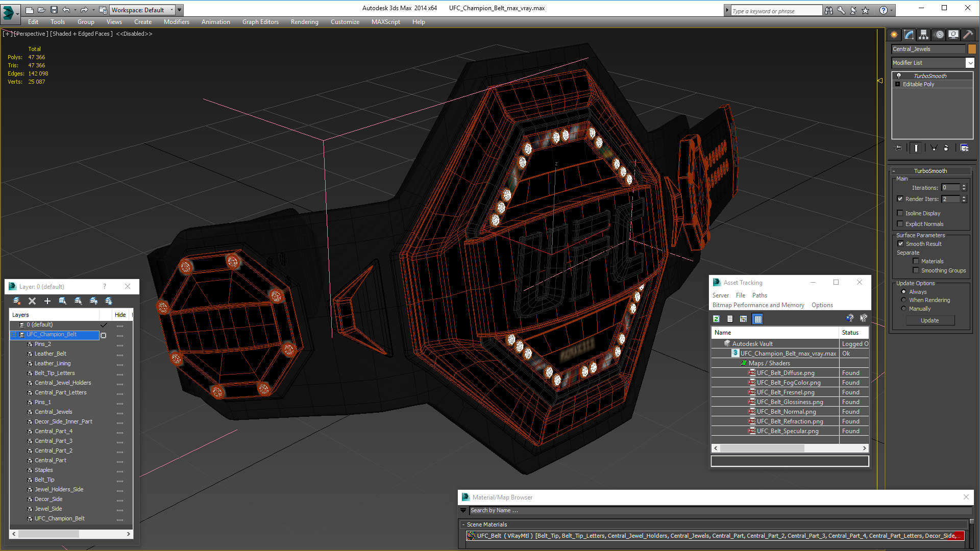Switch Asset Tracking to status log view

(x=730, y=319)
